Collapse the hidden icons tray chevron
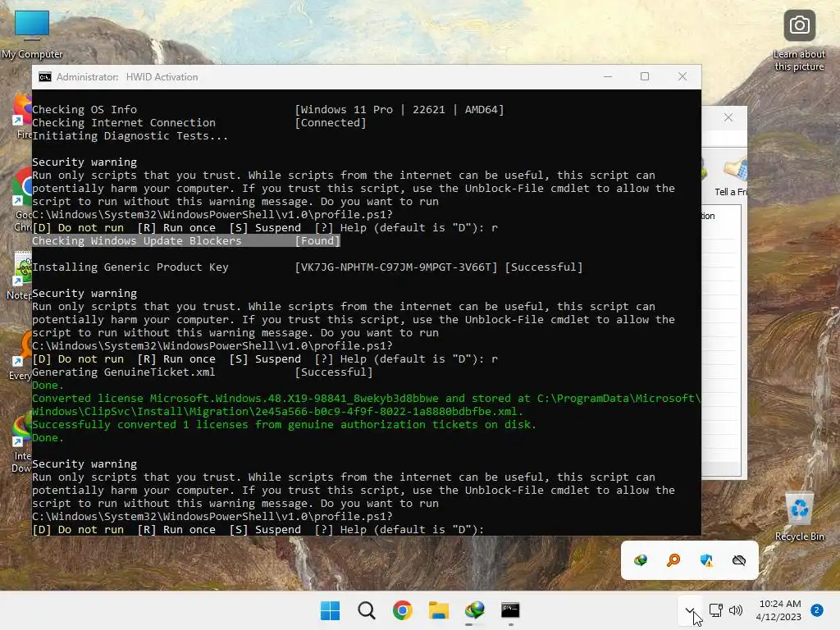840x630 pixels. (690, 610)
